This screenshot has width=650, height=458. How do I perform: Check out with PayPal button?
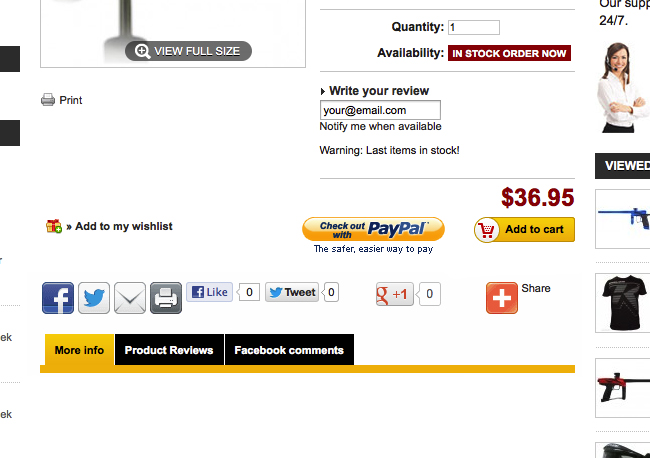tap(374, 229)
